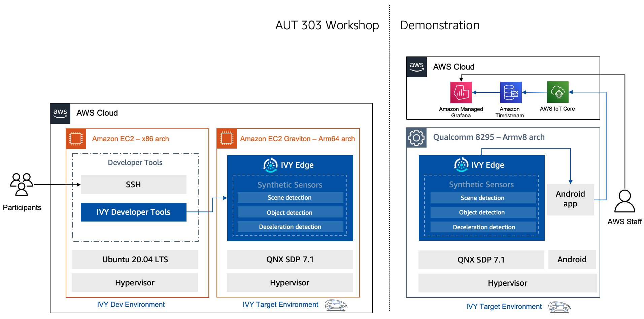This screenshot has height=319, width=644.
Task: Click the Amazon EC2 Graviton chip icon
Action: [x=226, y=138]
